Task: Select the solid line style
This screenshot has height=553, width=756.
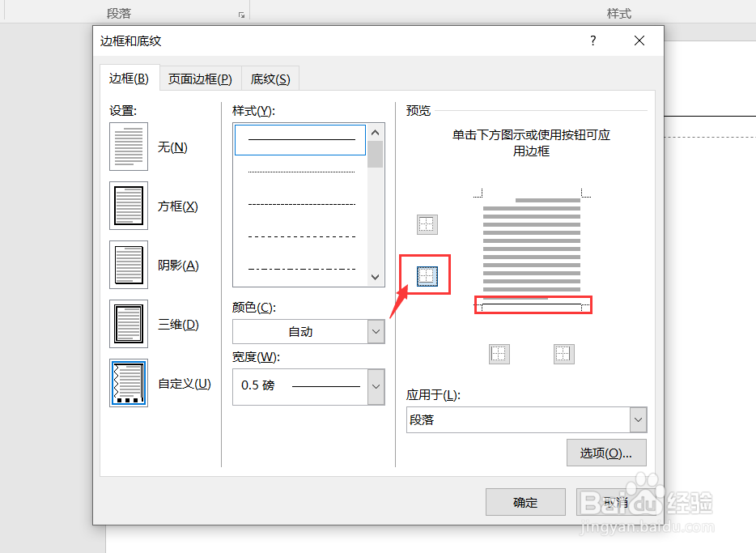Action: click(x=300, y=140)
